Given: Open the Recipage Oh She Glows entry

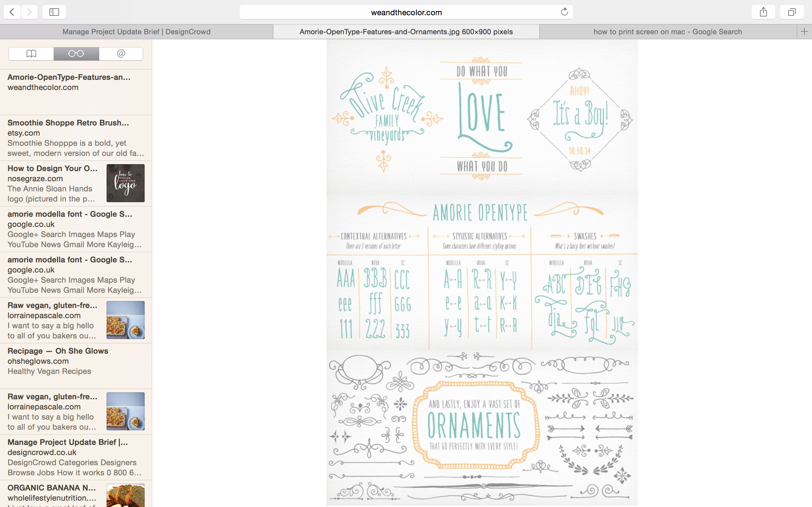Looking at the screenshot, I should coord(76,361).
